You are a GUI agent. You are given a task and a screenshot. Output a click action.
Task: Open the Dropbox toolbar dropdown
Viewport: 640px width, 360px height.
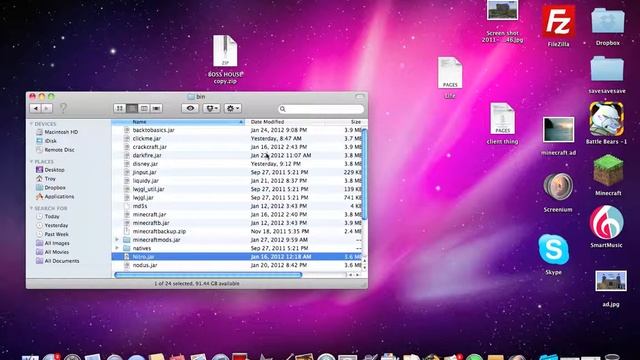click(x=211, y=108)
